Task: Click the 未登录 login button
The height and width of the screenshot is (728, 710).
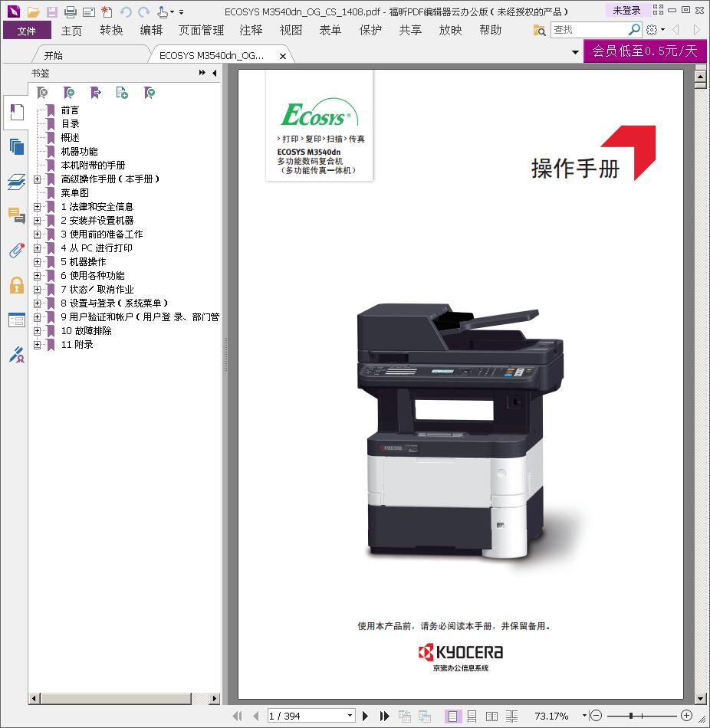Action: (626, 10)
